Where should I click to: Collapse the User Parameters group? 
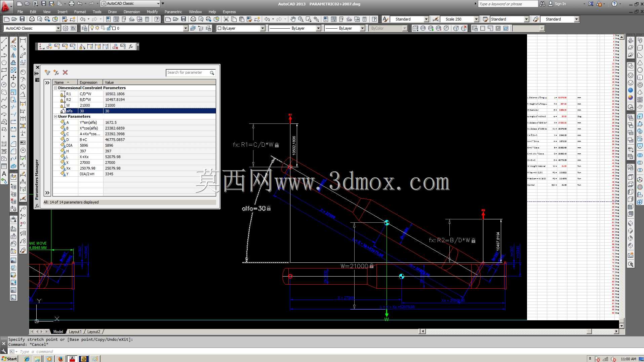click(x=55, y=117)
